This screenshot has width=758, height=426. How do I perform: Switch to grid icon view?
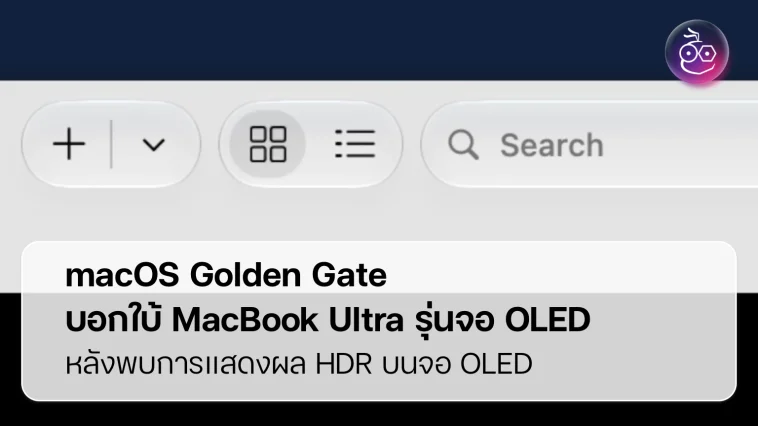coord(267,144)
